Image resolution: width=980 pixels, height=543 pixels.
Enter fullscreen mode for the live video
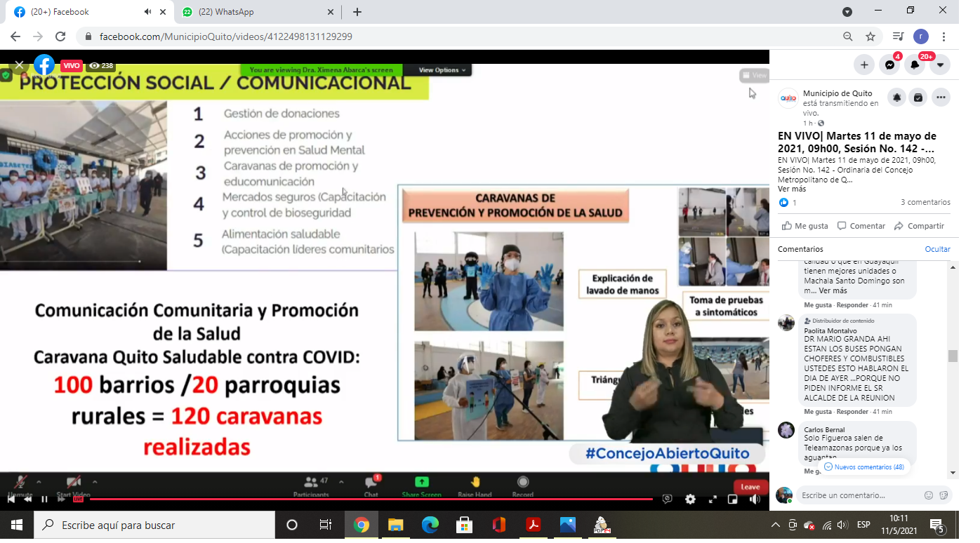(713, 500)
